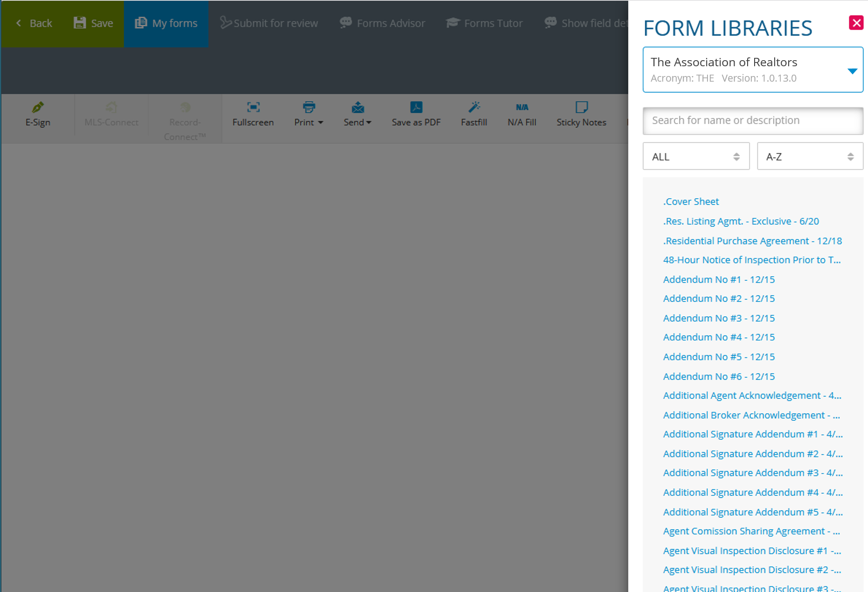This screenshot has height=592, width=868.
Task: Close the Form Libraries panel
Action: (856, 22)
